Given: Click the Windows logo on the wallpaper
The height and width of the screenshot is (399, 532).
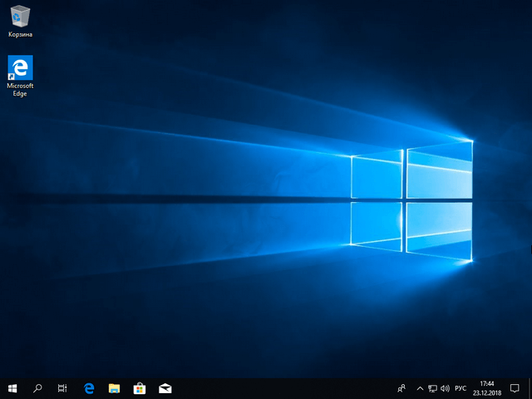Looking at the screenshot, I should point(411,199).
